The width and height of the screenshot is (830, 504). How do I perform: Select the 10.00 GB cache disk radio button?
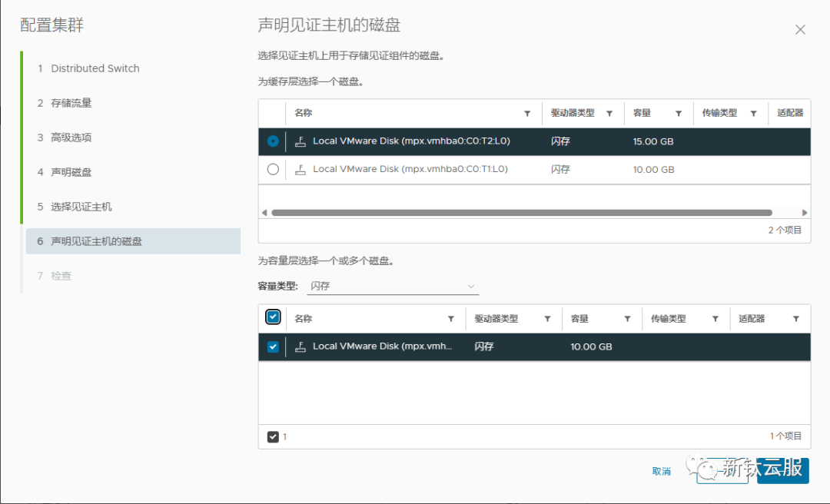(272, 169)
